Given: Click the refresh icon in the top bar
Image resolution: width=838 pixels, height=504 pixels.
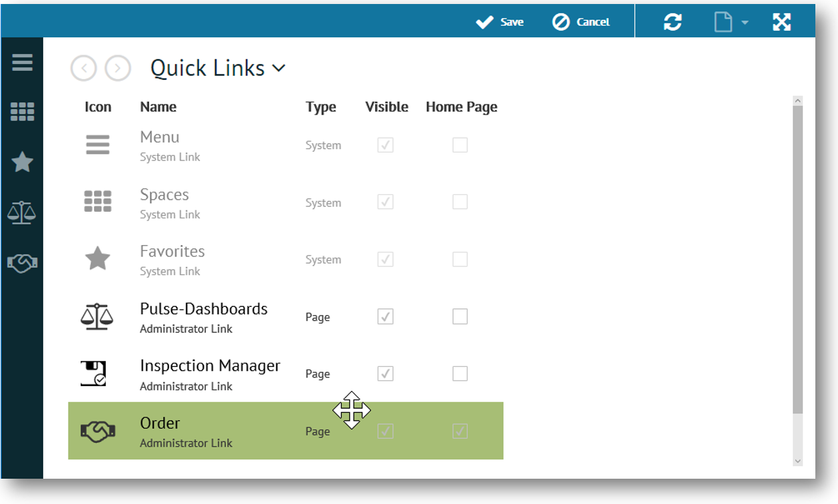Looking at the screenshot, I should tap(673, 22).
